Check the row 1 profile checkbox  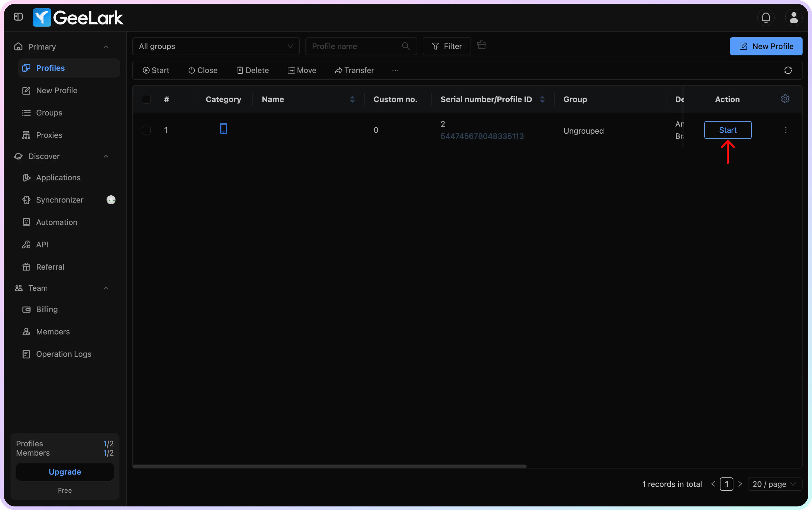(x=146, y=130)
